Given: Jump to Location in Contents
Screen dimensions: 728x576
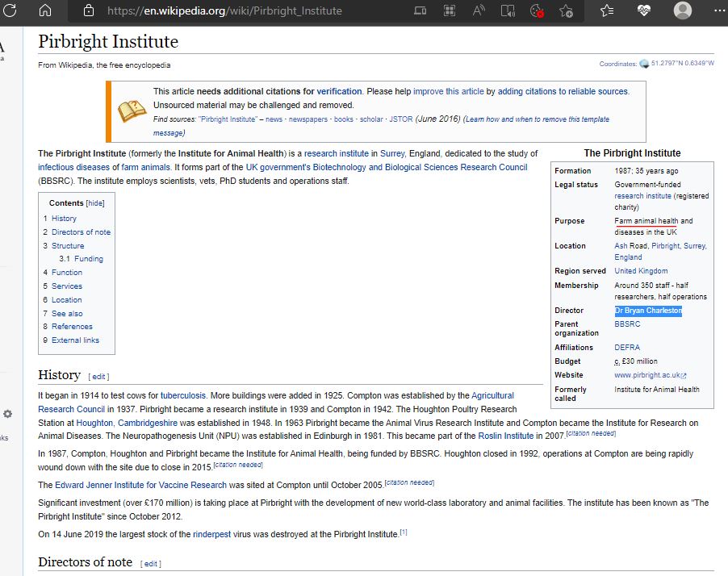Looking at the screenshot, I should 67,300.
